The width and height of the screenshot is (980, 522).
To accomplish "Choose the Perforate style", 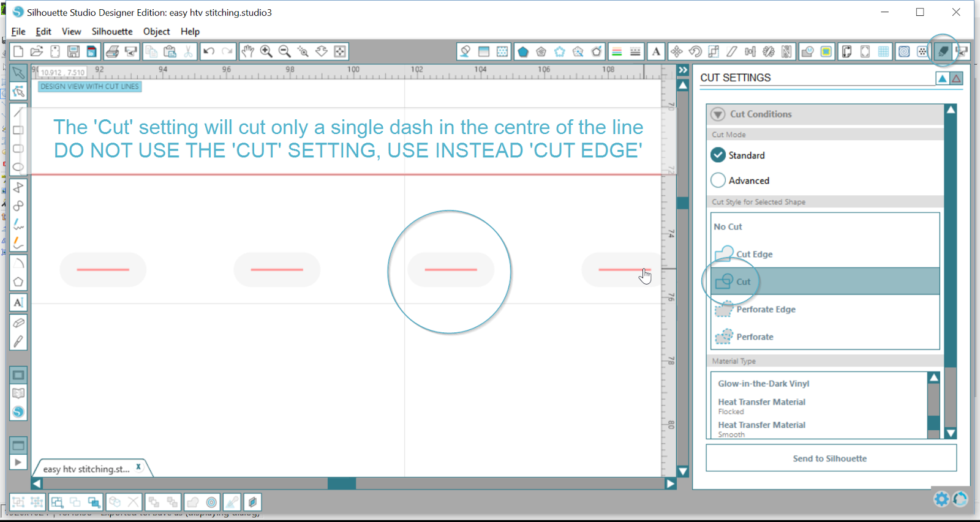I will tap(825, 337).
